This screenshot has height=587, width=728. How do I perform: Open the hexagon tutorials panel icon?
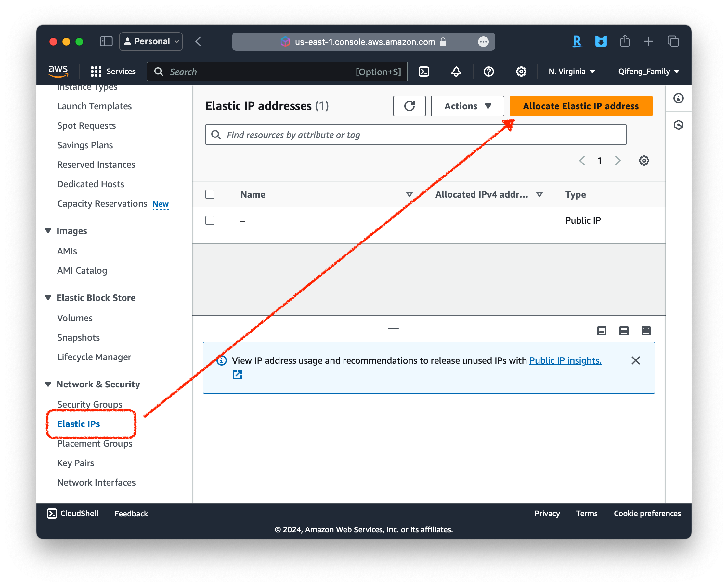[678, 125]
